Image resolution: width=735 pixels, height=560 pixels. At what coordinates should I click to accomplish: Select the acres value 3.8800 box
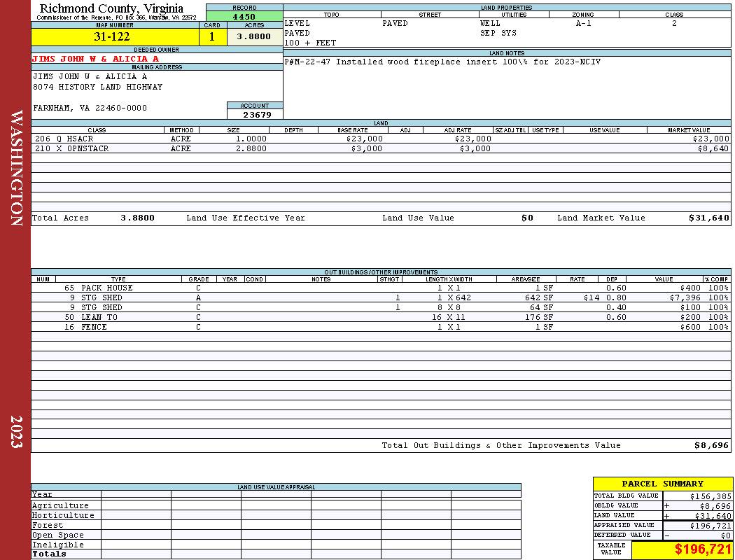[x=255, y=37]
